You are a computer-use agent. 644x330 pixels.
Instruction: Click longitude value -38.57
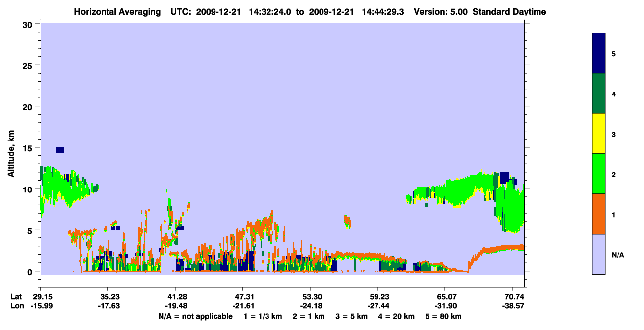[x=512, y=306]
